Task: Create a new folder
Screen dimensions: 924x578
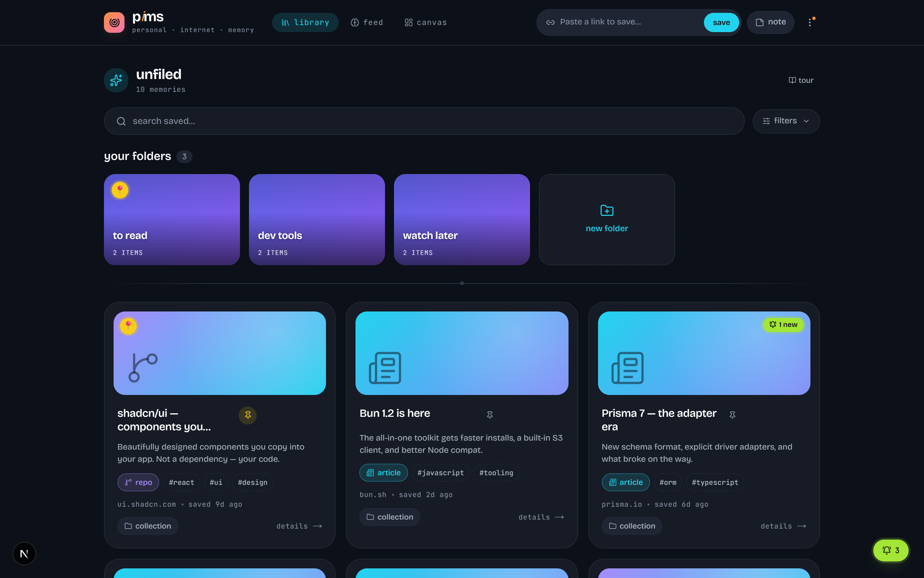Action: tap(607, 220)
